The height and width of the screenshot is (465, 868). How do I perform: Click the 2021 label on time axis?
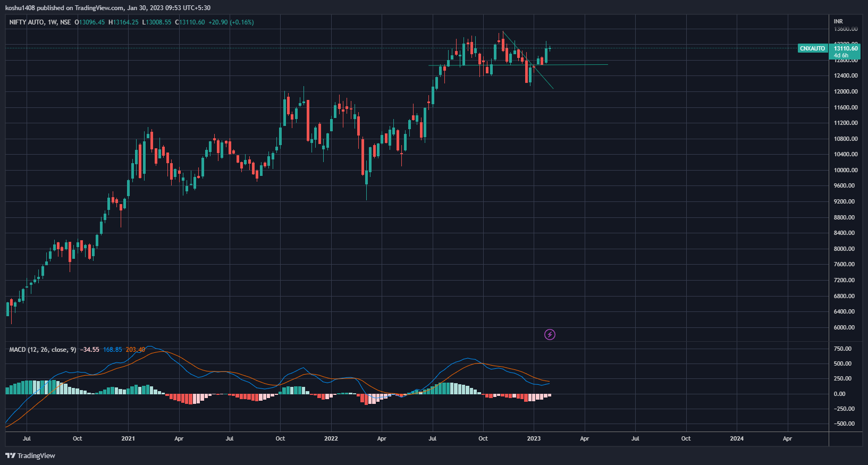pos(128,438)
